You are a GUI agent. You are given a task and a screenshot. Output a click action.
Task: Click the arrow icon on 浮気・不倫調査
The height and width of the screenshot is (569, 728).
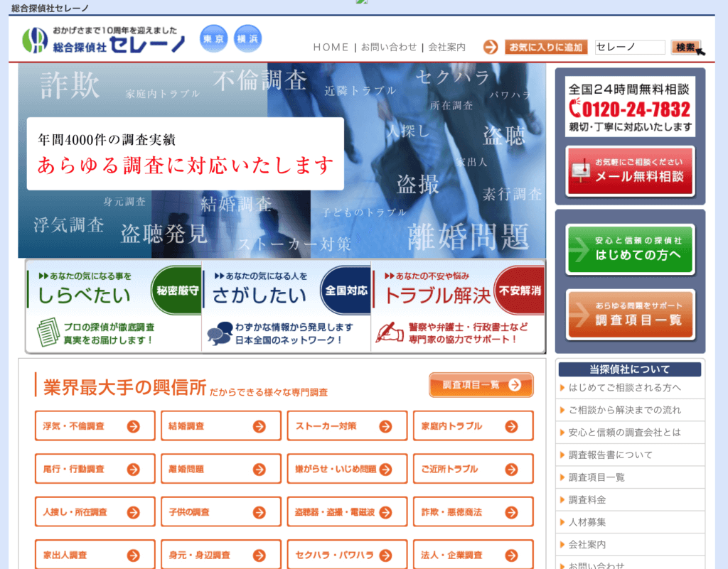pos(133,426)
